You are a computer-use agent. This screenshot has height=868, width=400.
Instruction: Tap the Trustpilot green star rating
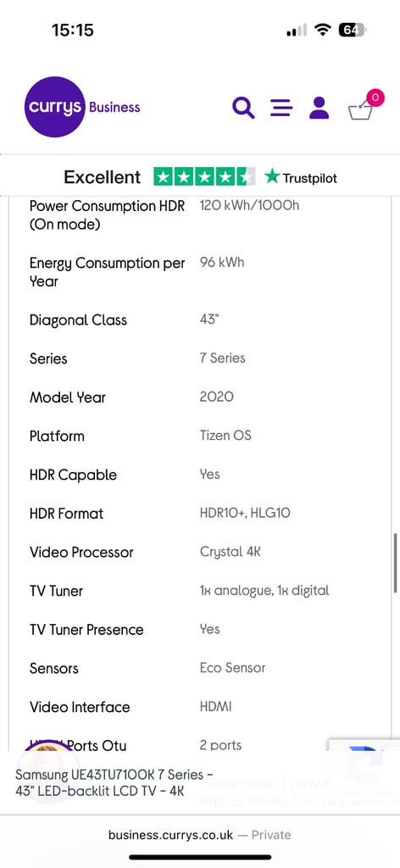coord(205,177)
